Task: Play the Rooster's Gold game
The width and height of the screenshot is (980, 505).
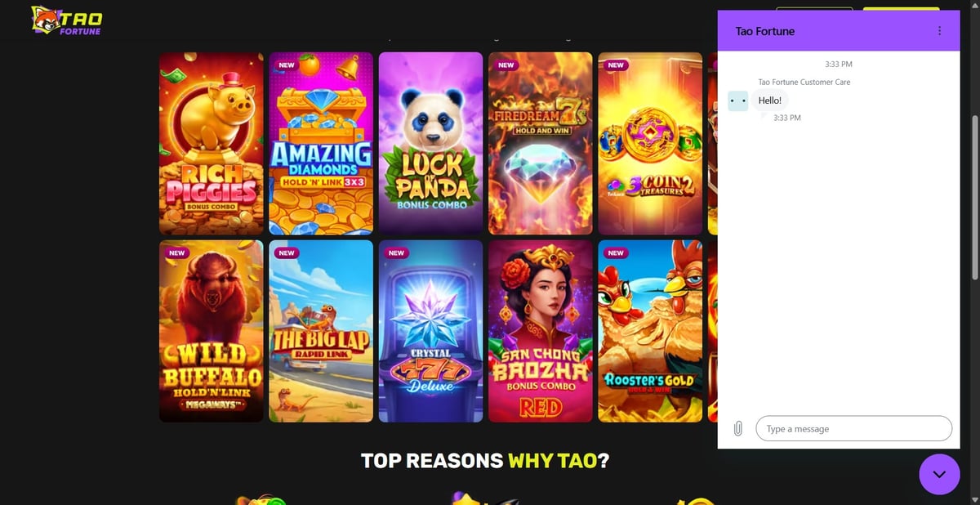Action: pyautogui.click(x=650, y=331)
